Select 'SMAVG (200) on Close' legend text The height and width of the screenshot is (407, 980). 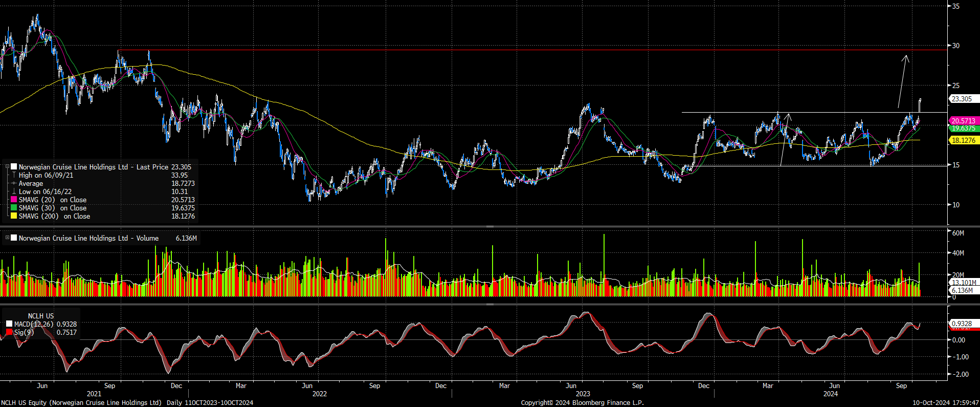tap(54, 216)
